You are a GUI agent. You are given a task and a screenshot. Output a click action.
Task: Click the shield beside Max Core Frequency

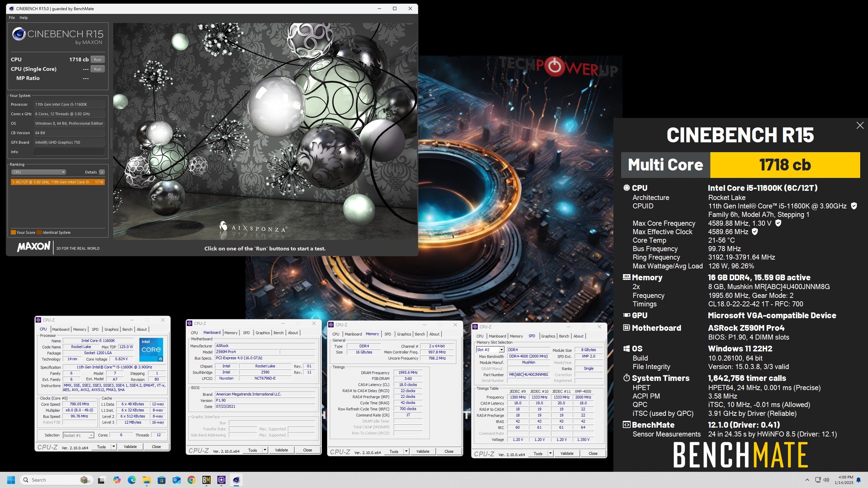778,223
